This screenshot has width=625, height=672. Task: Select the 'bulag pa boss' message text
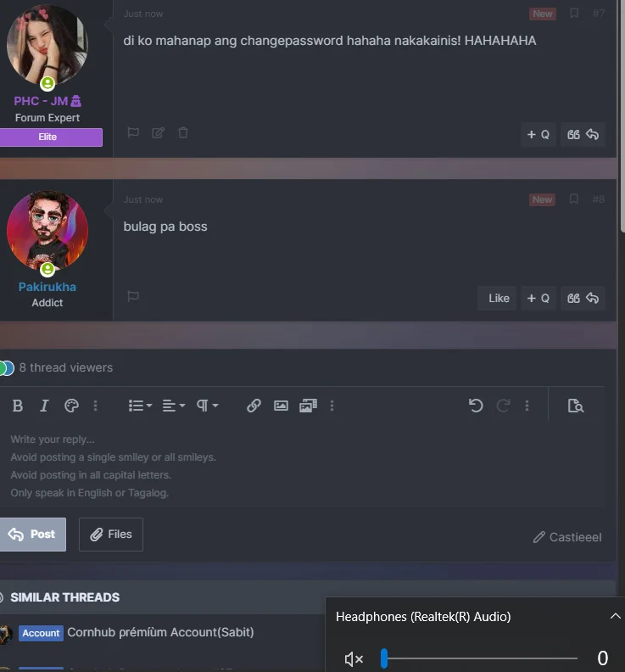click(x=165, y=227)
